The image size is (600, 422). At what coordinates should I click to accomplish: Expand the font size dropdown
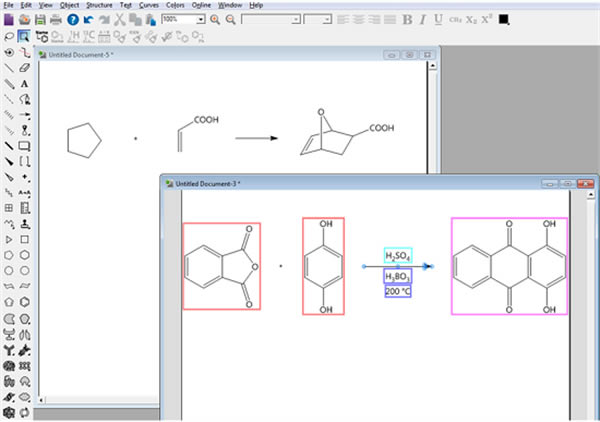(x=328, y=19)
